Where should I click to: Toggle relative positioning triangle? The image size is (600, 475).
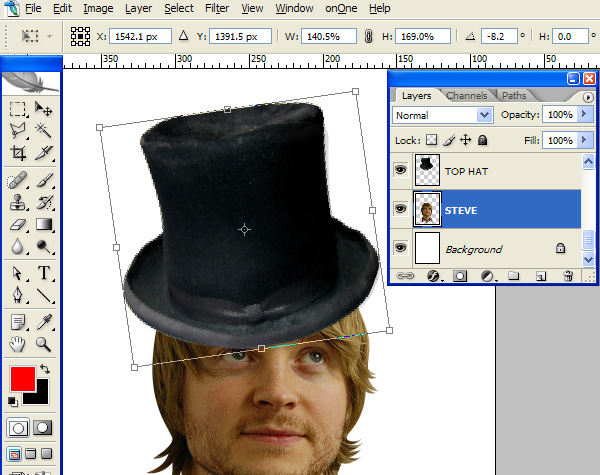pos(183,36)
